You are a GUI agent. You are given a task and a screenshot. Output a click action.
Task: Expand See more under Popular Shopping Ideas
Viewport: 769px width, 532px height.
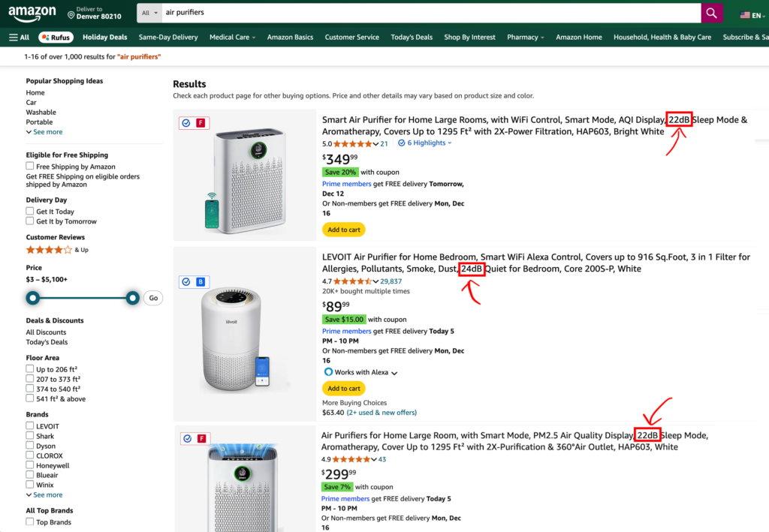44,132
